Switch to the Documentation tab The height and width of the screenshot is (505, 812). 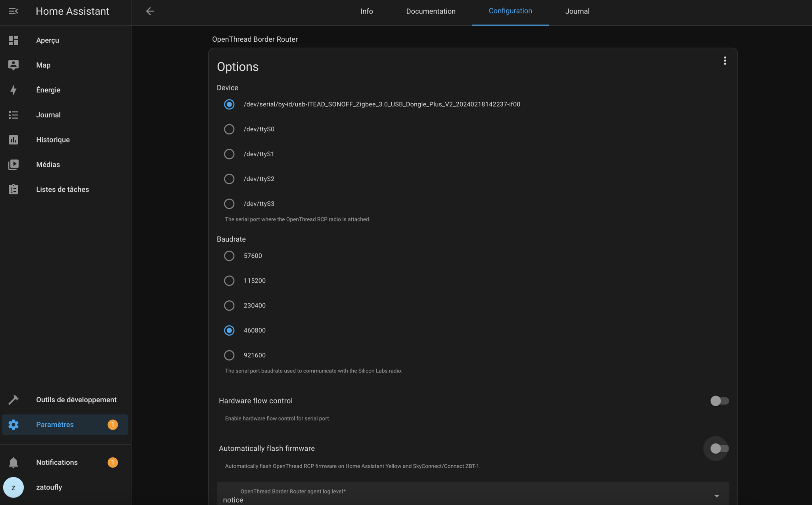431,11
